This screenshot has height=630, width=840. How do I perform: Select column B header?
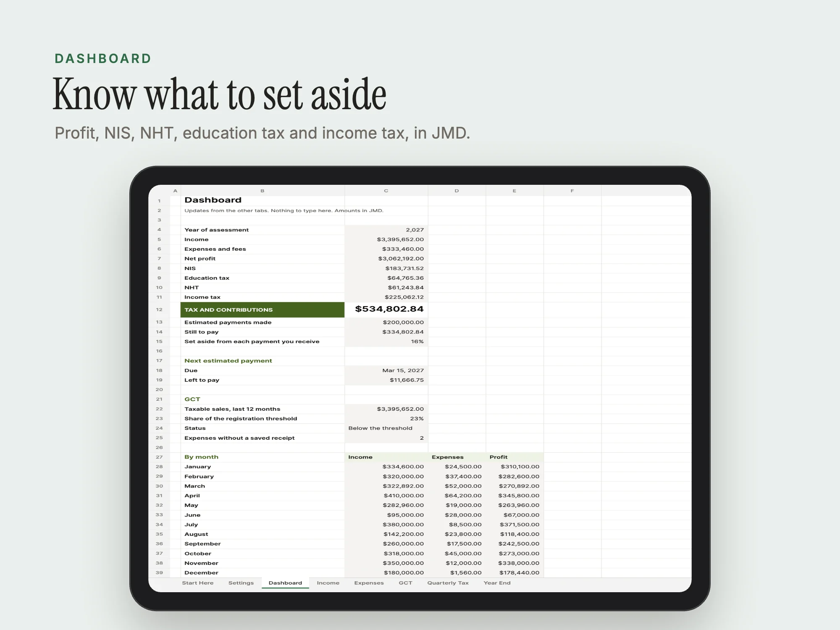tap(262, 191)
